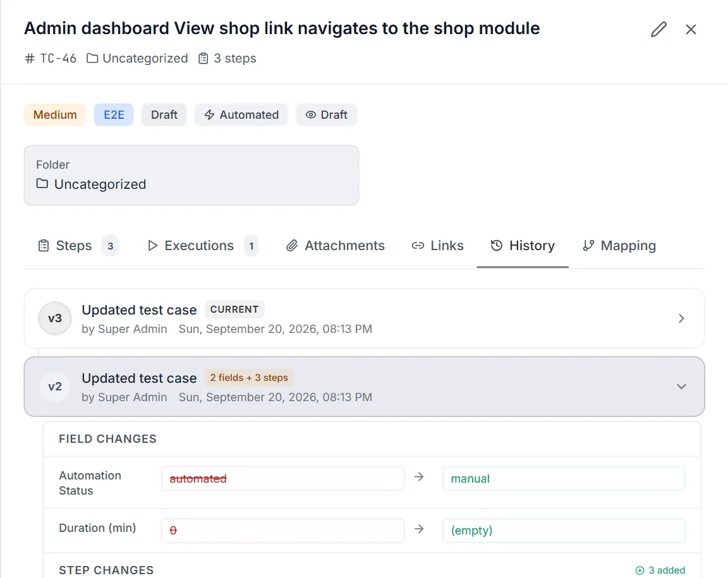Click the Steps count badge 3
728x578 pixels.
(x=111, y=246)
